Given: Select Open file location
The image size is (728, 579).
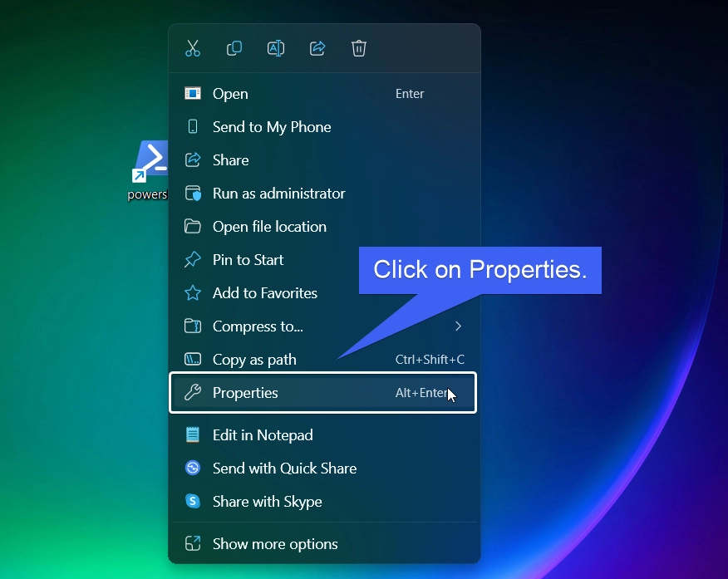Looking at the screenshot, I should [x=324, y=227].
